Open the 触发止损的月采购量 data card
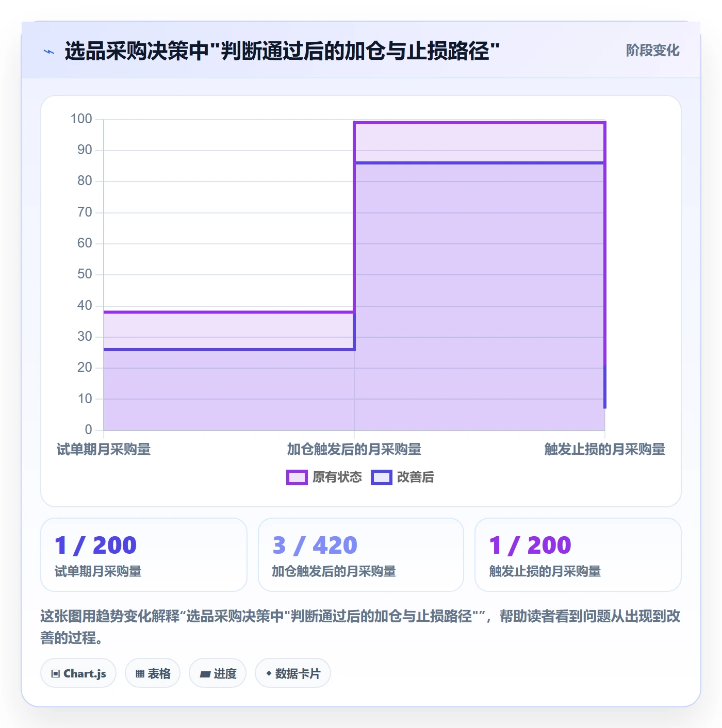The image size is (722, 728). (x=578, y=555)
